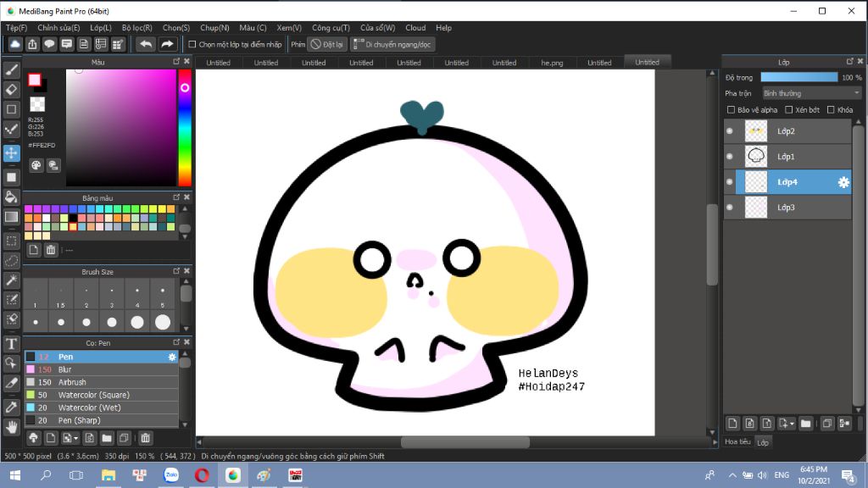Expand the new layer dropdown at layer panel bottom
The width and height of the screenshot is (868, 488).
tap(792, 423)
